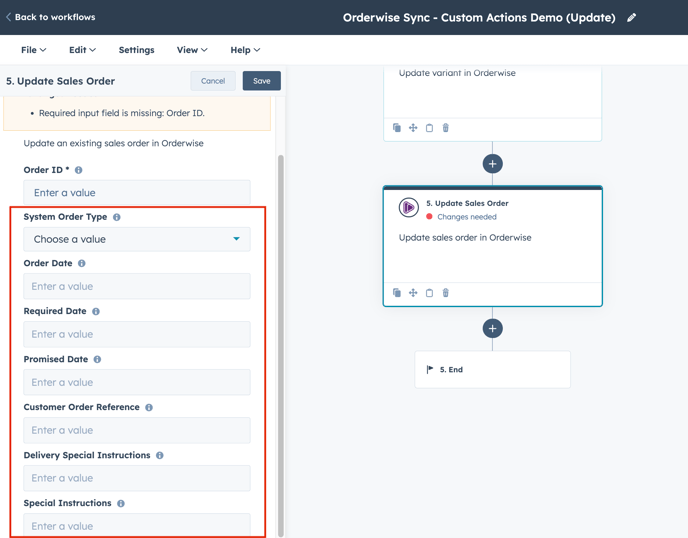Click the Update Sales Order app icon
Viewport: 688px width, 538px height.
(x=408, y=208)
